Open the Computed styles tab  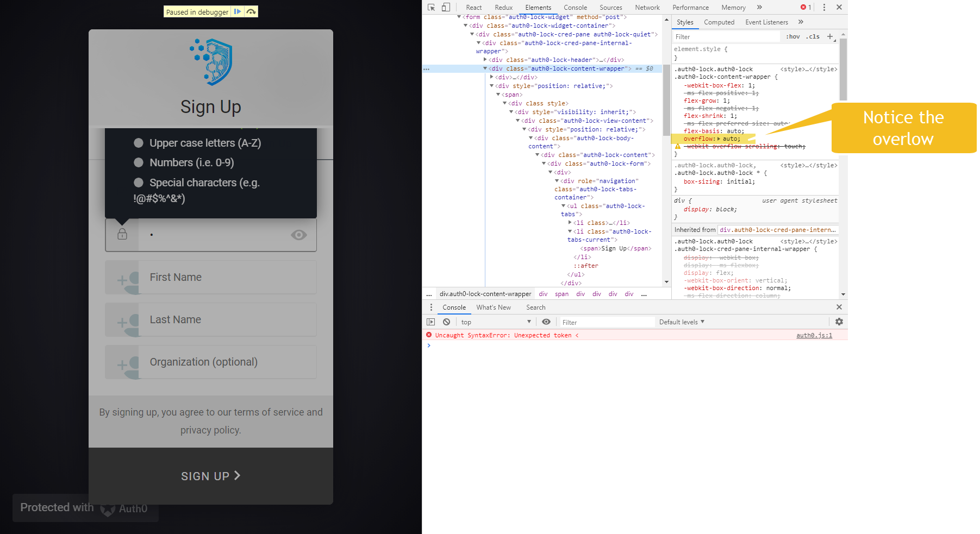719,22
